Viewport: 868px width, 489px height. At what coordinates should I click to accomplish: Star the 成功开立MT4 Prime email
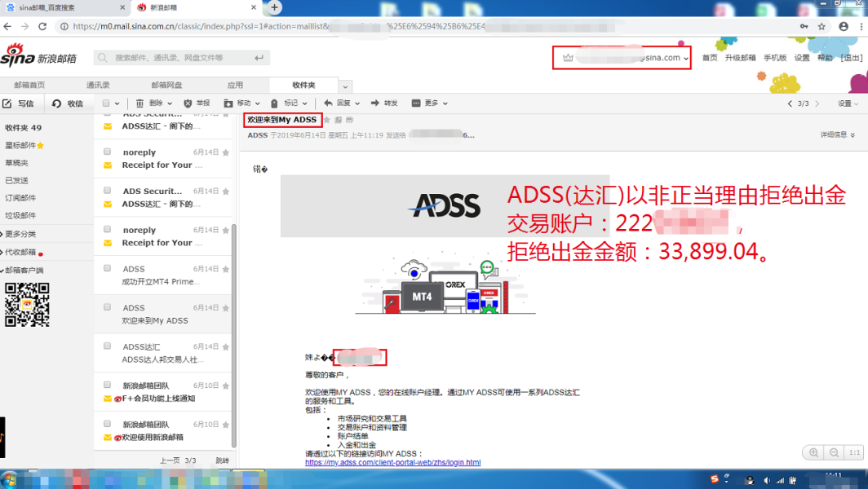226,269
